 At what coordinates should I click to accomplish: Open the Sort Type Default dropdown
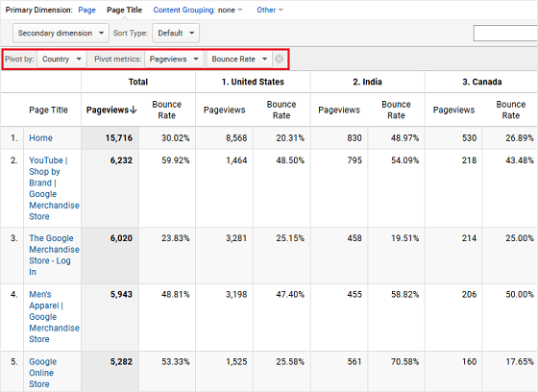click(x=176, y=33)
